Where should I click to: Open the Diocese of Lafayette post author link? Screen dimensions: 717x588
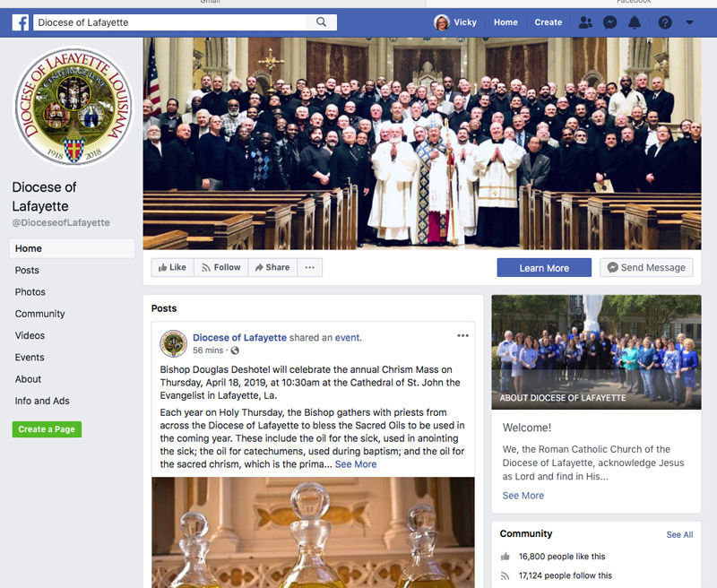[239, 337]
